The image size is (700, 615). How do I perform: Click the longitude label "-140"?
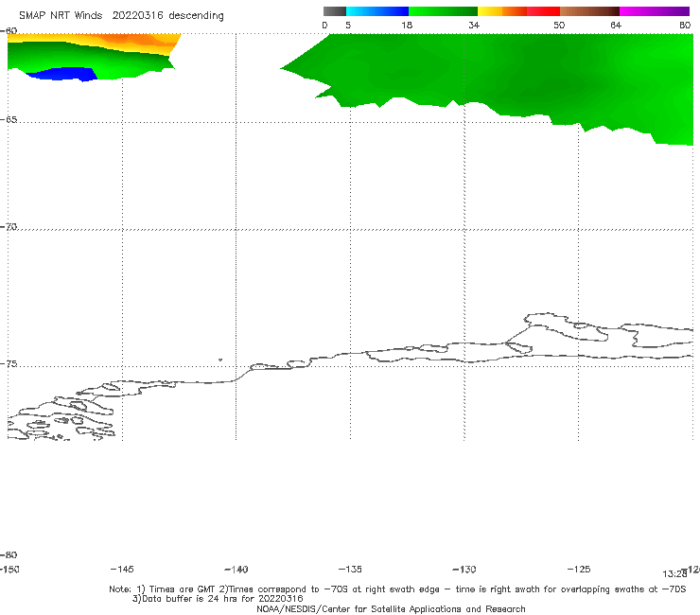tap(236, 570)
